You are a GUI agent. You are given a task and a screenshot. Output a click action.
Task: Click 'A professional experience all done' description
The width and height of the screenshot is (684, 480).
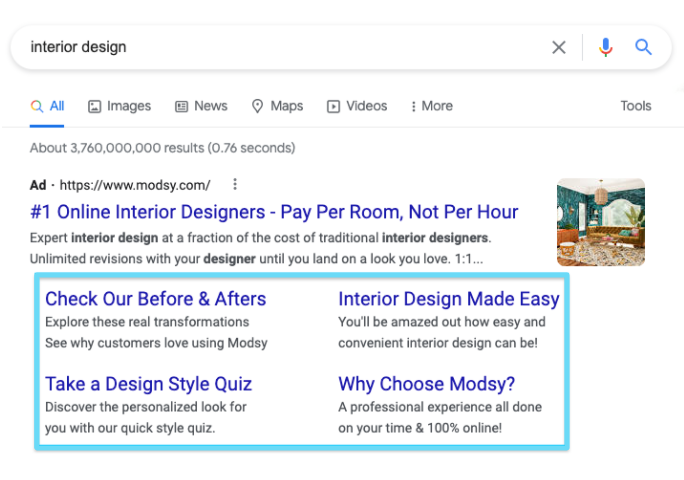(440, 407)
